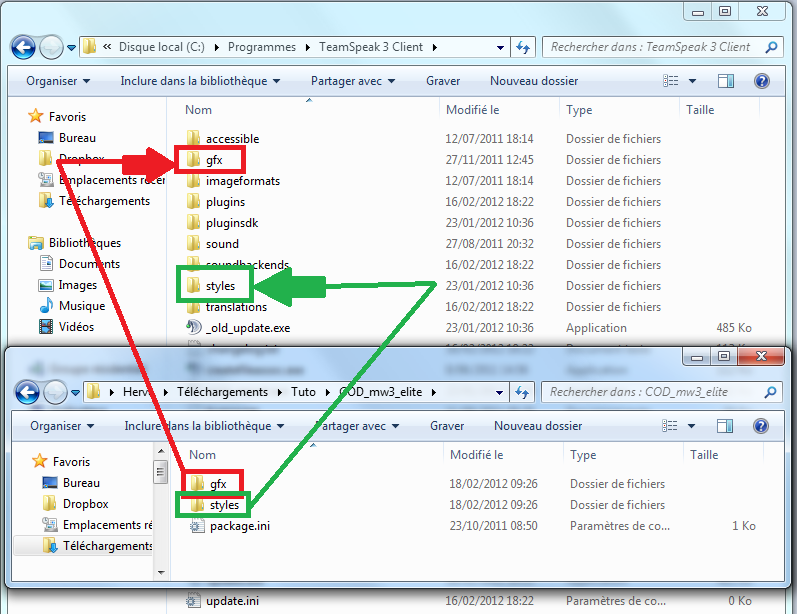Click Nouveau dossier in TeamSpeak 3 Client toolbar
The height and width of the screenshot is (614, 797).
tap(534, 81)
